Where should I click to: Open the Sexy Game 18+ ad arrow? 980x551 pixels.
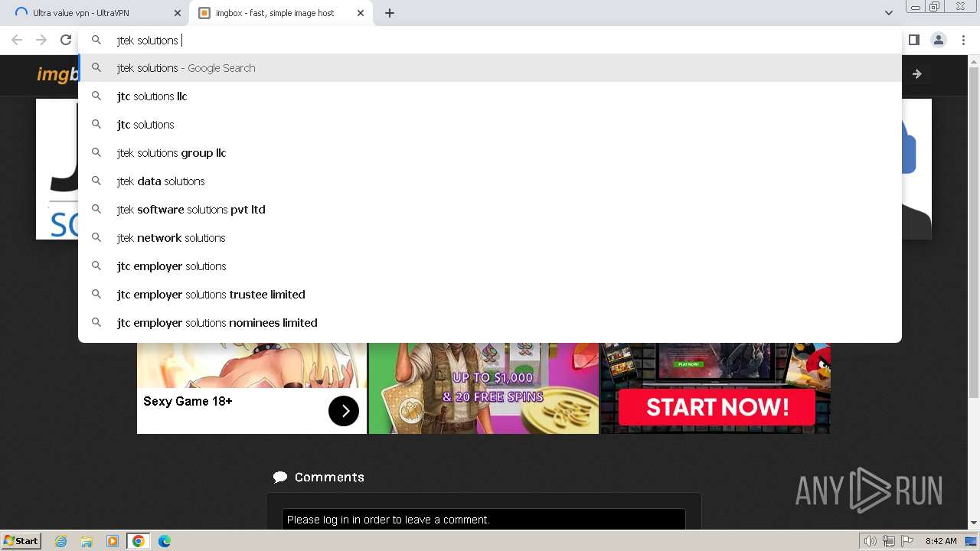click(x=344, y=411)
